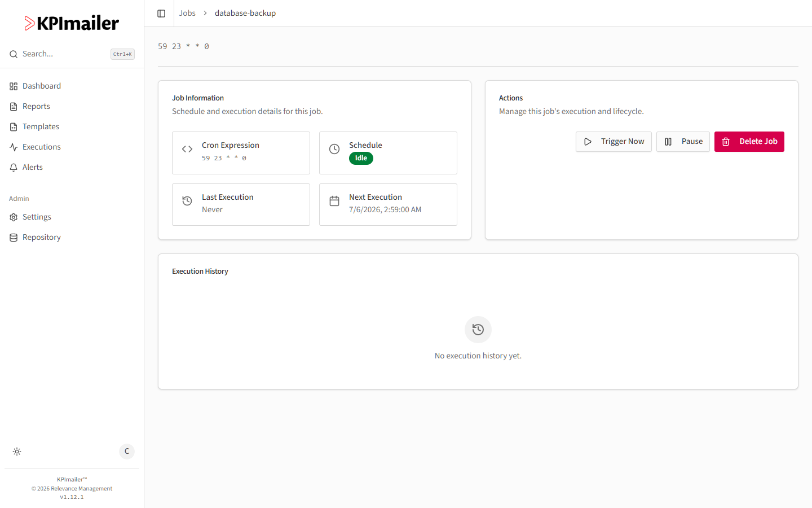The width and height of the screenshot is (812, 508).
Task: Click the Repository database icon
Action: coord(14,238)
